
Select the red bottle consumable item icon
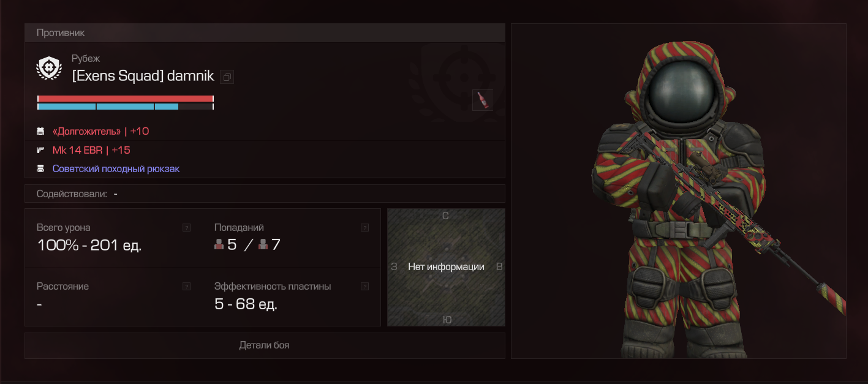pyautogui.click(x=483, y=100)
